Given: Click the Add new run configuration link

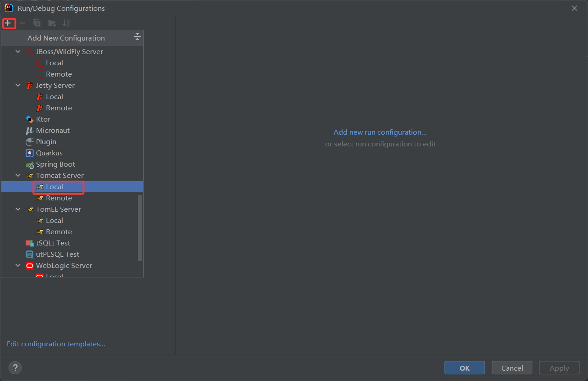Looking at the screenshot, I should point(380,132).
